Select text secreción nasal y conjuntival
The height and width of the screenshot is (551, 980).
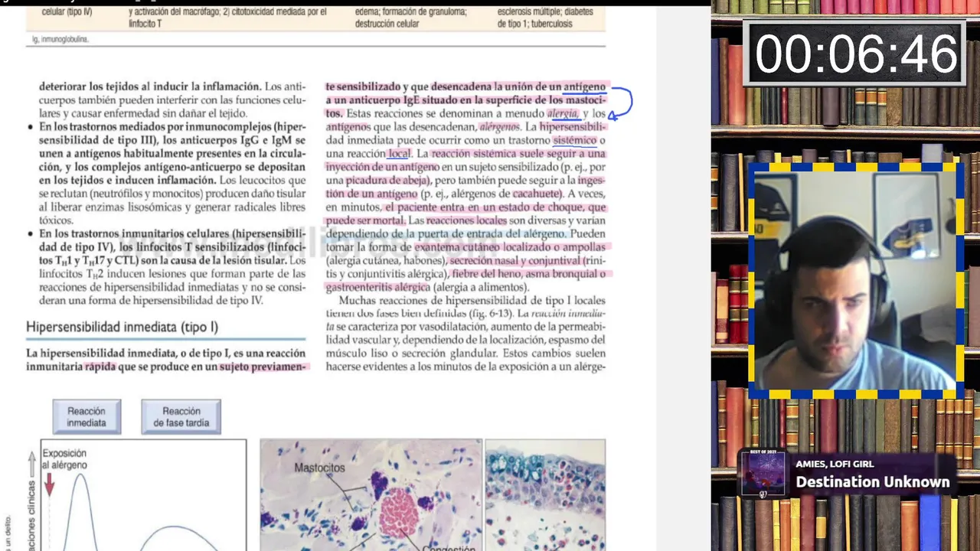pos(515,260)
